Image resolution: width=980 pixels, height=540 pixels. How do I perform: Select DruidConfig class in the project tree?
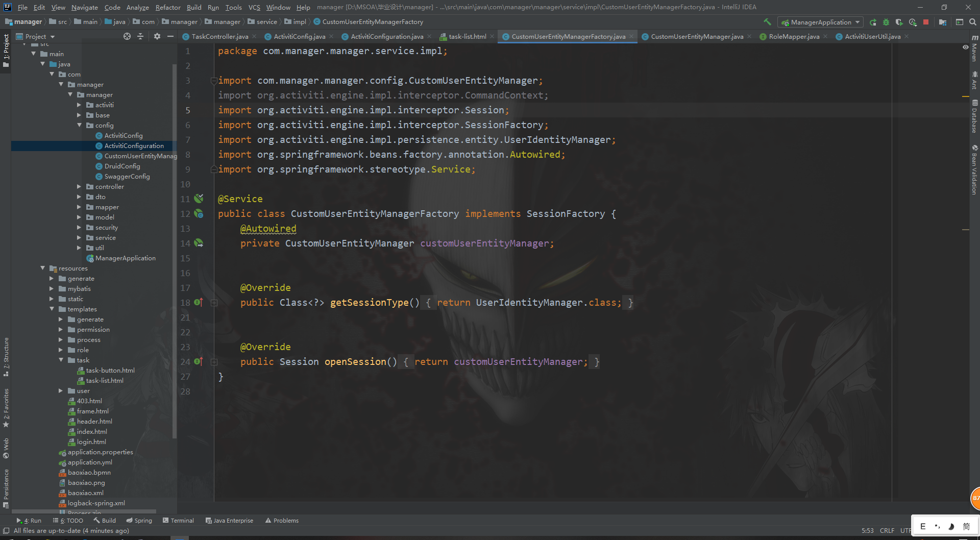[122, 166]
